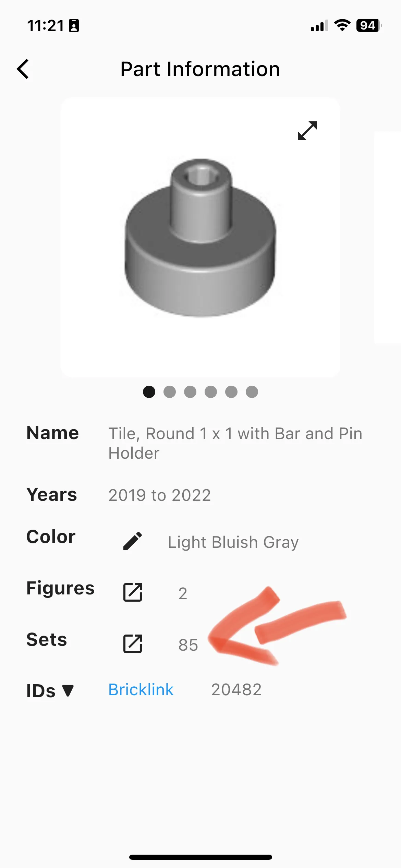Tap the Sets count 85

pyautogui.click(x=188, y=645)
